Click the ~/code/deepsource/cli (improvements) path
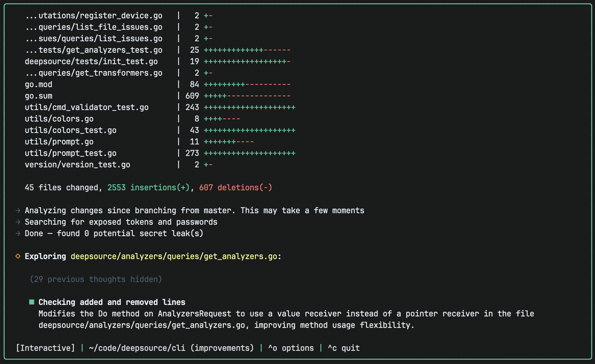The image size is (595, 364). click(171, 348)
